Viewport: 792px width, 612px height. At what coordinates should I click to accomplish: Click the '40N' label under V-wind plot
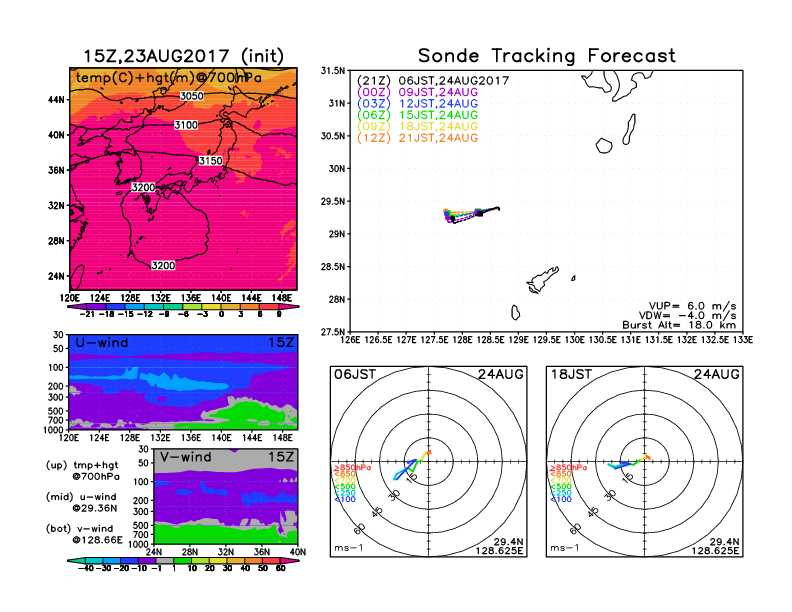point(298,552)
